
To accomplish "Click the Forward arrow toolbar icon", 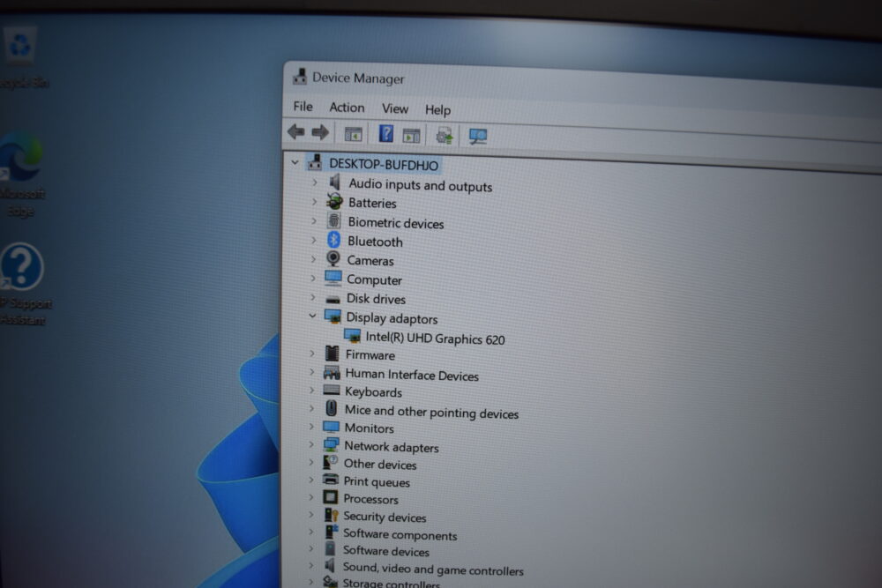I will pyautogui.click(x=320, y=132).
